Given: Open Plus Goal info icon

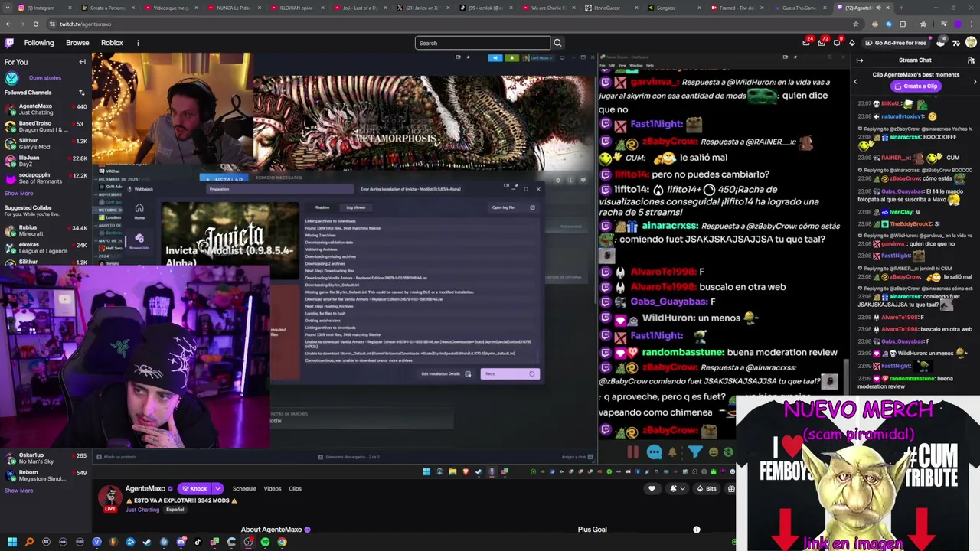Looking at the screenshot, I should tap(697, 530).
